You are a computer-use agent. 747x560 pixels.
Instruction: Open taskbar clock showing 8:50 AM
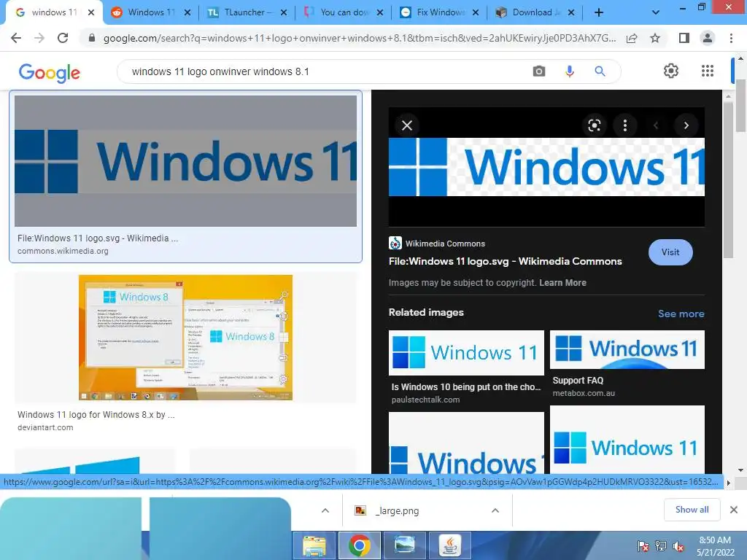(x=715, y=546)
